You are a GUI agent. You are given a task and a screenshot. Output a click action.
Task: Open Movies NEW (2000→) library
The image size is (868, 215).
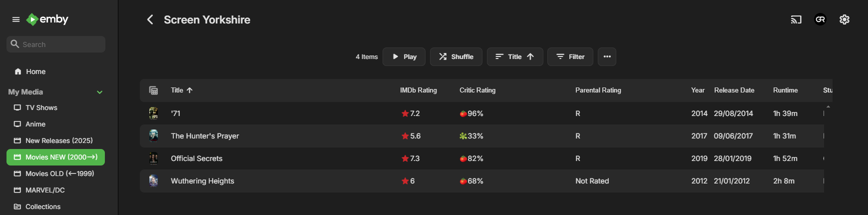click(56, 157)
